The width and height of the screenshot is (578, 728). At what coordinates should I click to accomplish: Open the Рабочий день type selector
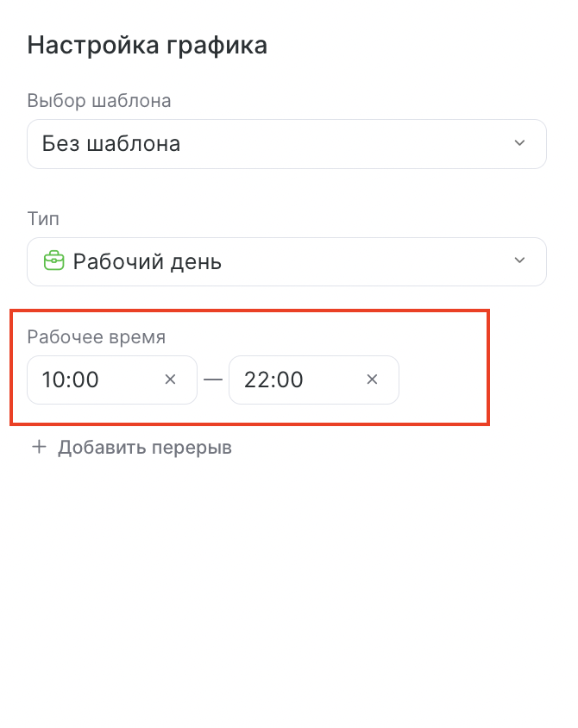pyautogui.click(x=286, y=262)
